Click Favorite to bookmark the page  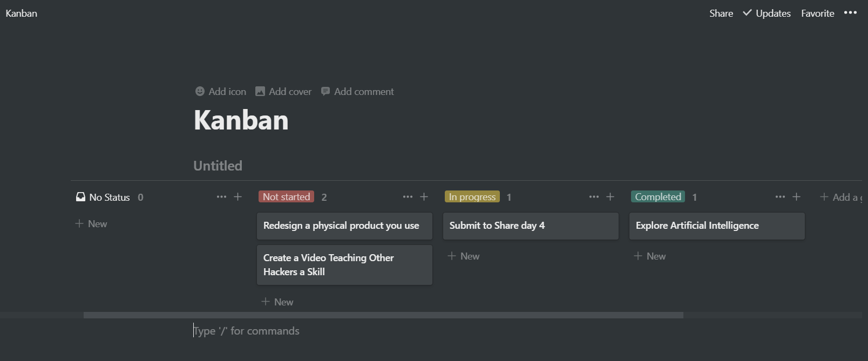click(x=817, y=13)
